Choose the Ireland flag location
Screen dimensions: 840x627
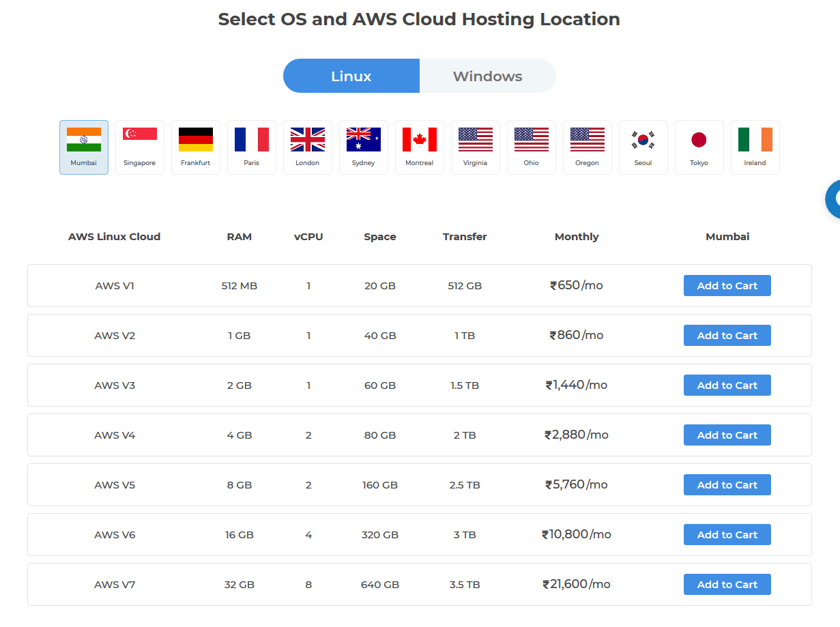(x=755, y=147)
